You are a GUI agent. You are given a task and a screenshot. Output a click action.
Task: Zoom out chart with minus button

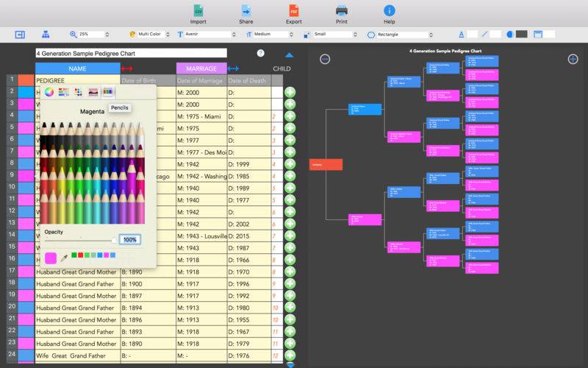pos(325,59)
